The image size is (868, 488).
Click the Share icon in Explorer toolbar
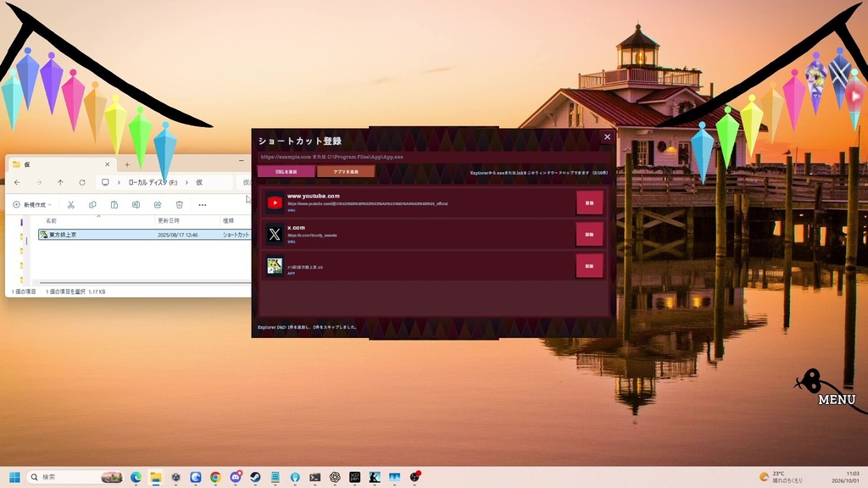[x=158, y=205]
